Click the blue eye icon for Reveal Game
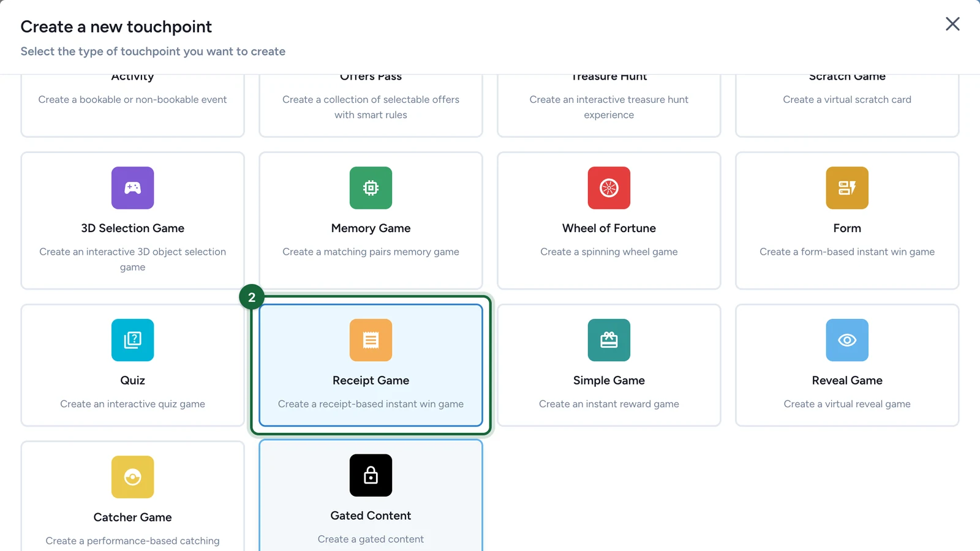This screenshot has height=551, width=980. (847, 340)
